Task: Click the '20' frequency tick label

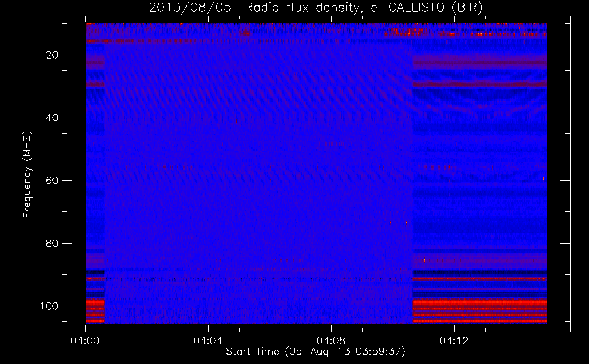Action: tap(52, 55)
